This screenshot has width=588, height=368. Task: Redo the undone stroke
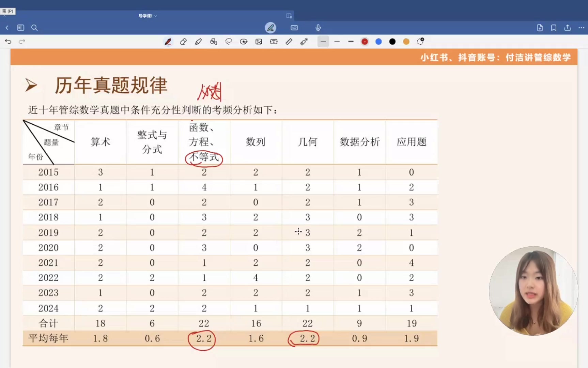(22, 42)
